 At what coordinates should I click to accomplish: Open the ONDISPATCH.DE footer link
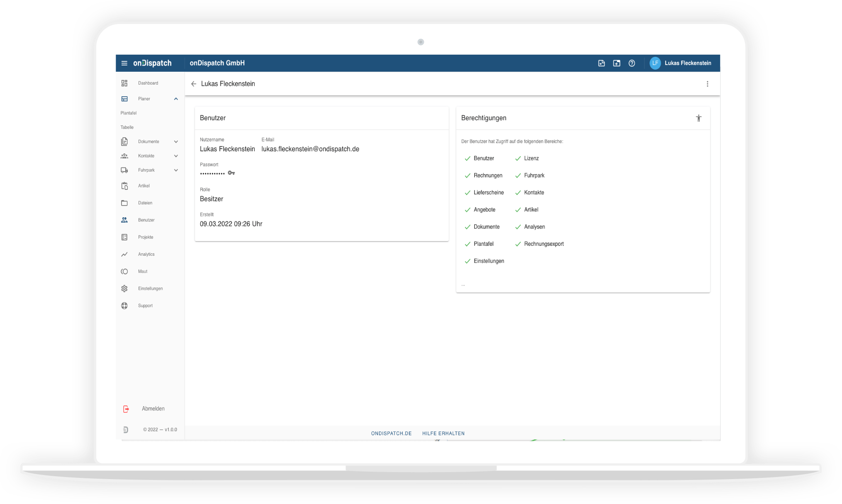tap(391, 433)
